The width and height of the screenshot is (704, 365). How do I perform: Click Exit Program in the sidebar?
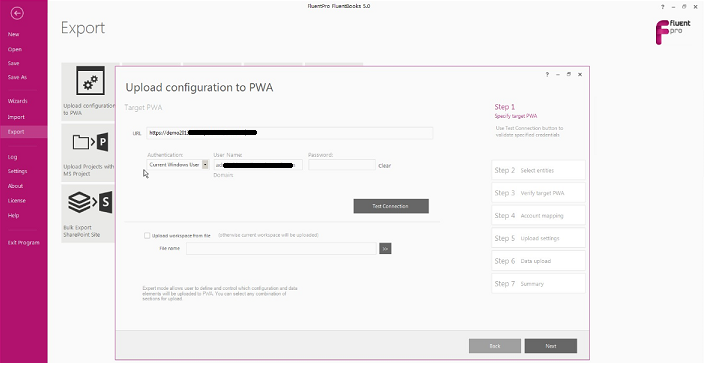pos(23,242)
